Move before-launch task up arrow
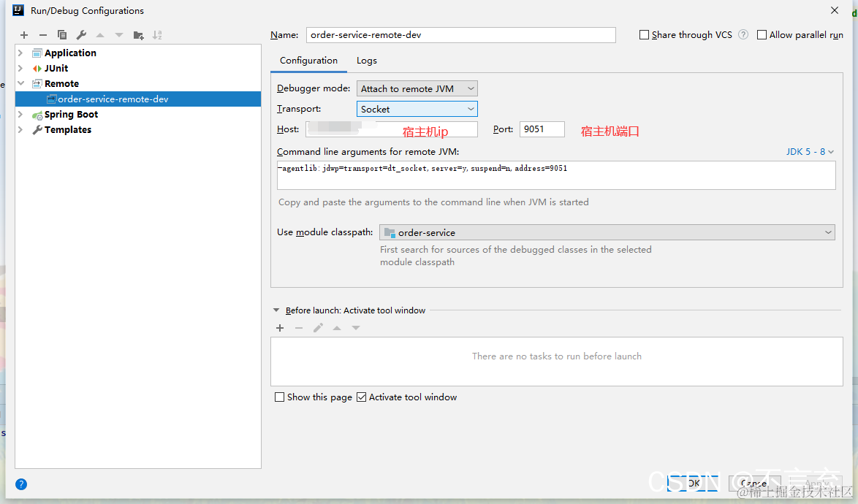Image resolution: width=858 pixels, height=504 pixels. (x=337, y=328)
